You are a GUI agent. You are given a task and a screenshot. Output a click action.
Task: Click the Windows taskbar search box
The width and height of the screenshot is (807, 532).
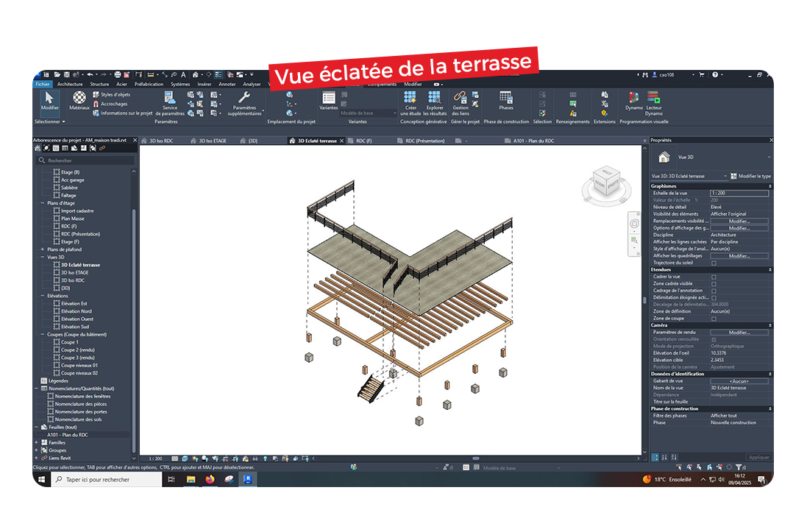tap(107, 480)
